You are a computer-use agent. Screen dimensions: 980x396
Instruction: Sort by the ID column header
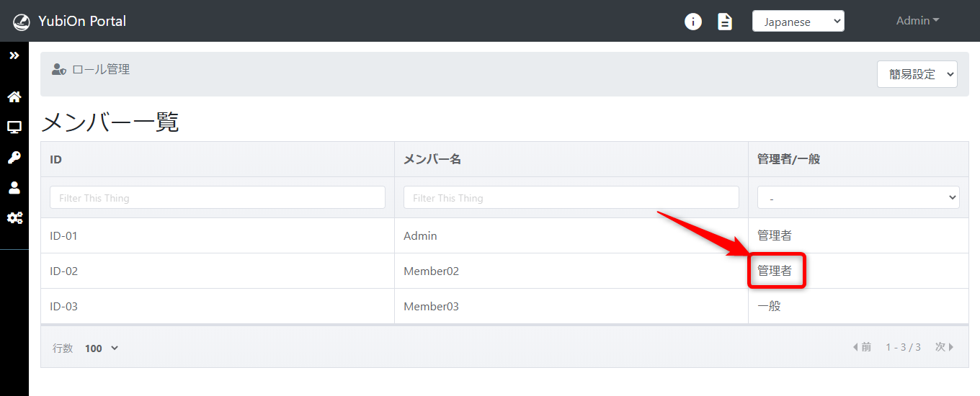[56, 159]
